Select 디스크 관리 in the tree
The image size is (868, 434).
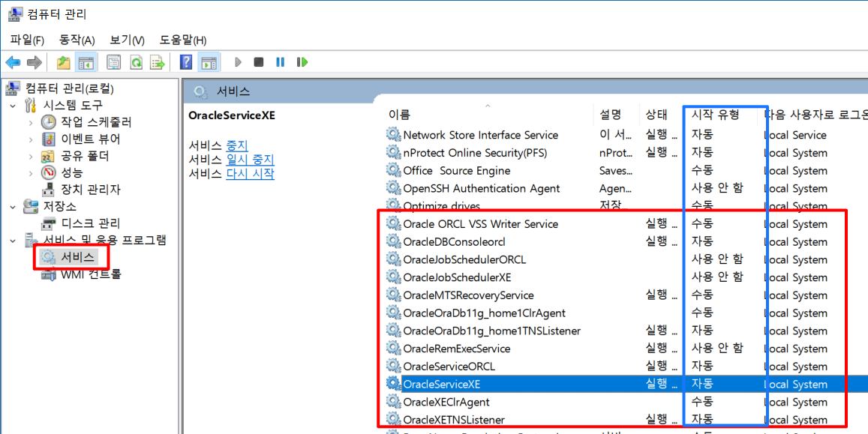pyautogui.click(x=90, y=224)
